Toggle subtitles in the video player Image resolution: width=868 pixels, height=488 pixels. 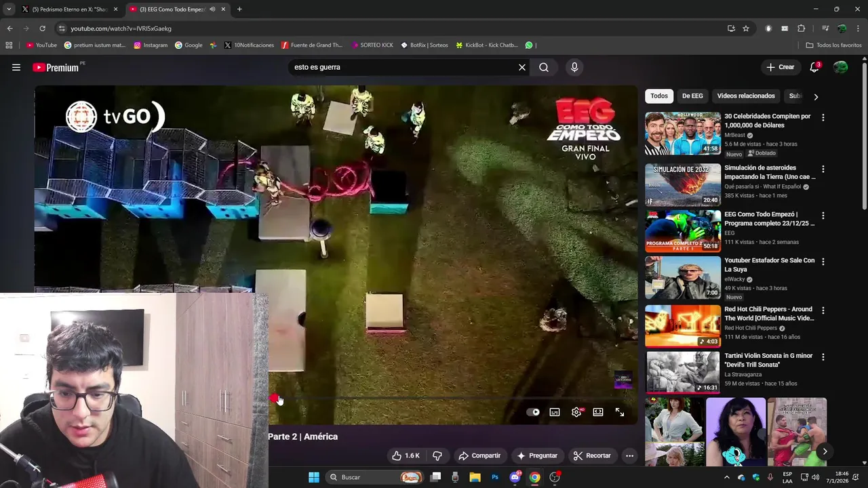point(555,412)
